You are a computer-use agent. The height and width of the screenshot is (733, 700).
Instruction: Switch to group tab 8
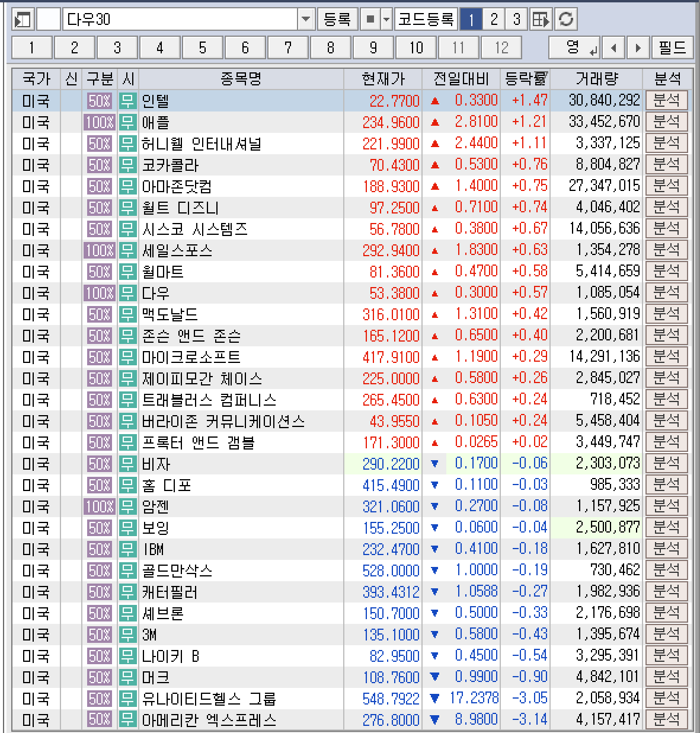[x=331, y=47]
